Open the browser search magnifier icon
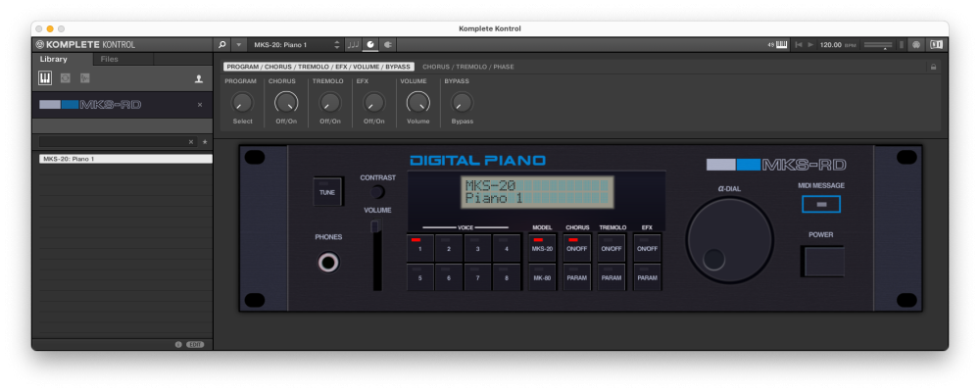This screenshot has width=980, height=392. 221,45
